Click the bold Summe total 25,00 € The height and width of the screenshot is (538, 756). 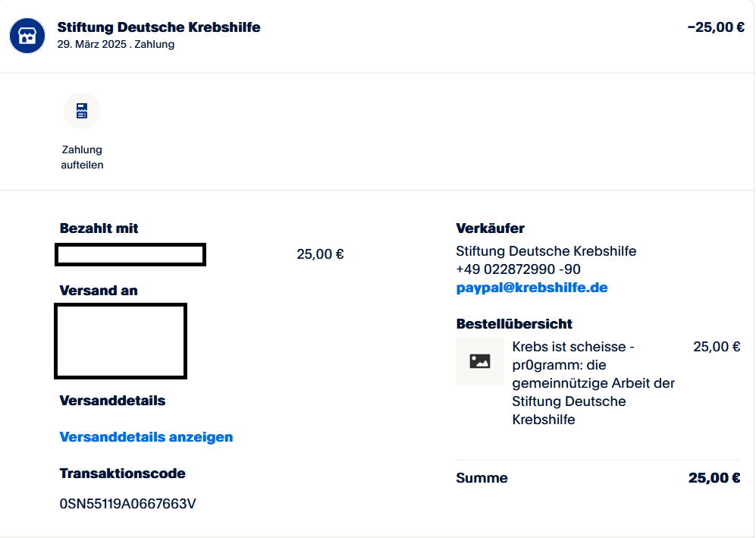coord(714,478)
